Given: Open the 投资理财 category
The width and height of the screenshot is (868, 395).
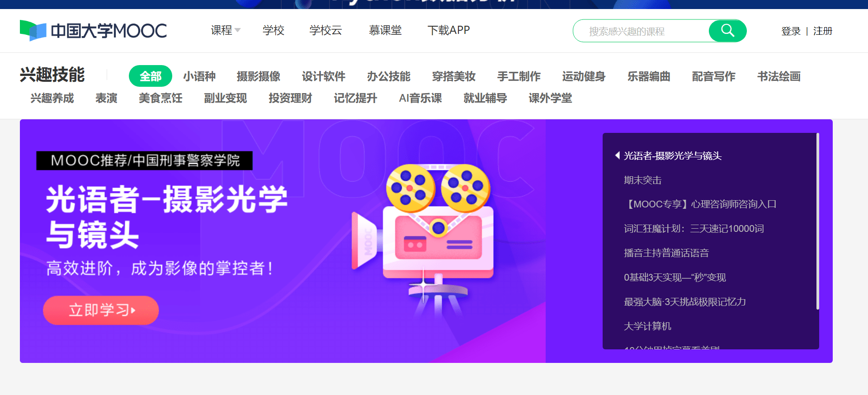Looking at the screenshot, I should coord(290,98).
